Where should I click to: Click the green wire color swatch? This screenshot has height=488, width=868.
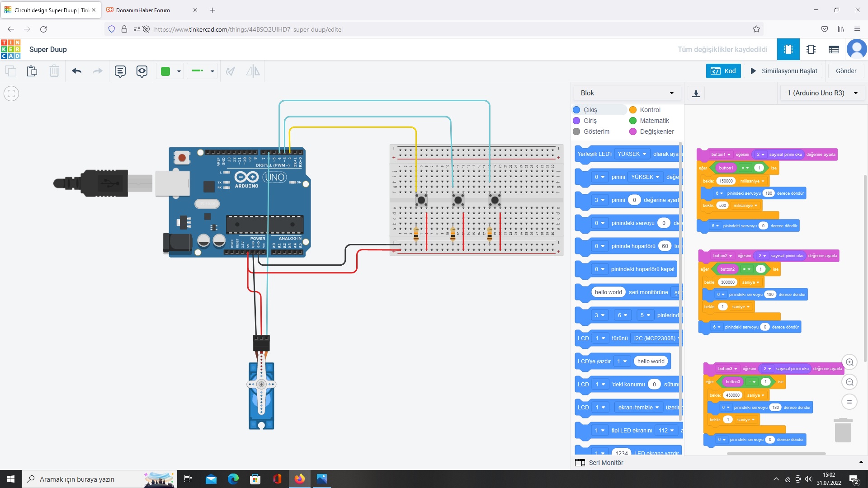(x=165, y=71)
